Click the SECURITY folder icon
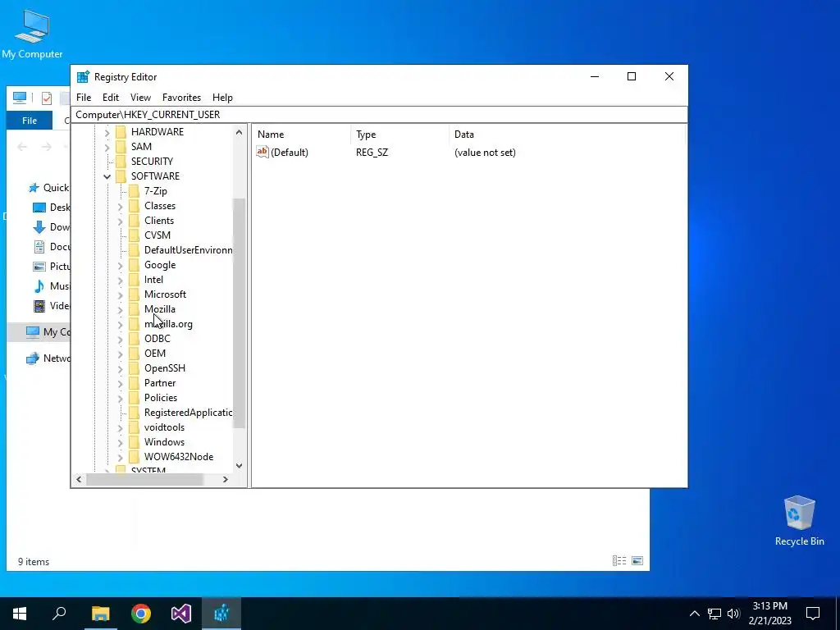 pos(121,162)
